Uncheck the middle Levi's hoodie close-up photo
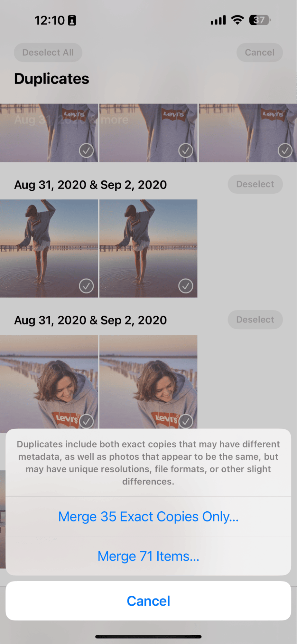This screenshot has width=297, height=644. (186, 150)
